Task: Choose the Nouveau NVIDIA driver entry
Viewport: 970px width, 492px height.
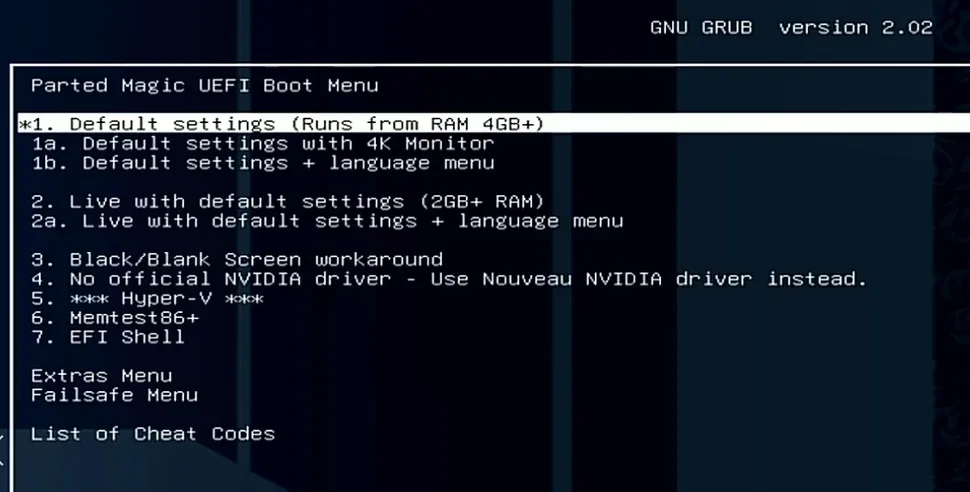Action: [x=449, y=279]
